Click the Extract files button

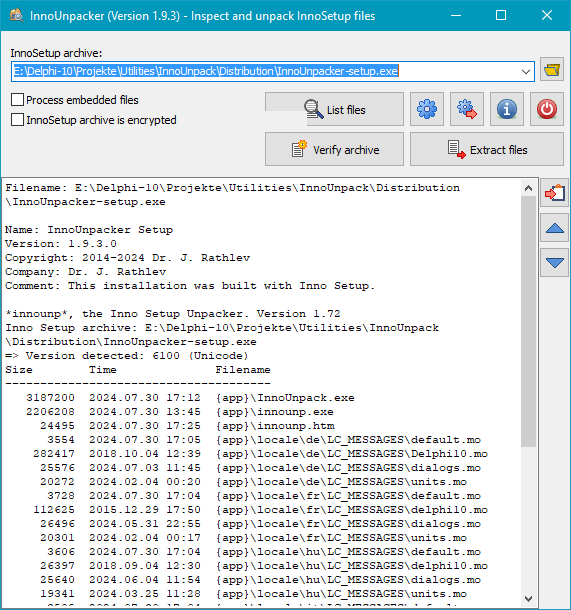(x=487, y=149)
